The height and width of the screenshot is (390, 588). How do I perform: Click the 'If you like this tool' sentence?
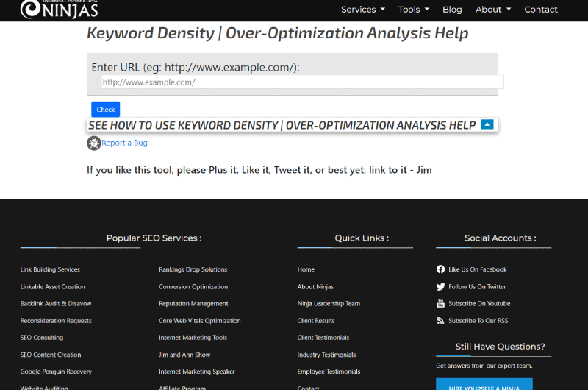point(259,170)
